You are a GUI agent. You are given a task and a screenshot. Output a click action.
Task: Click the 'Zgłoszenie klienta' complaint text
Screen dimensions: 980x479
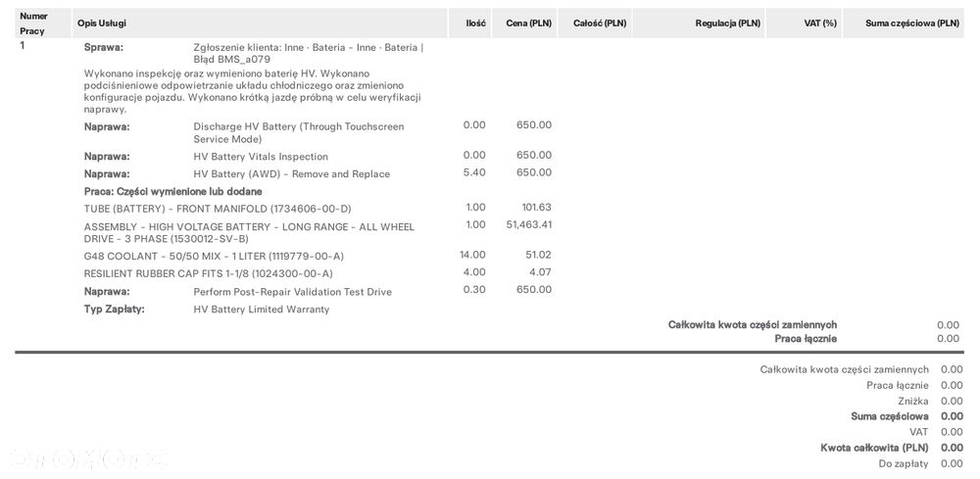pos(309,53)
